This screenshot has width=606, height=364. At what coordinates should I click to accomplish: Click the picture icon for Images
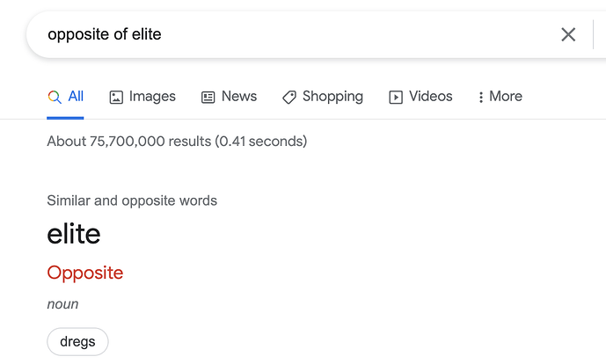pyautogui.click(x=116, y=97)
